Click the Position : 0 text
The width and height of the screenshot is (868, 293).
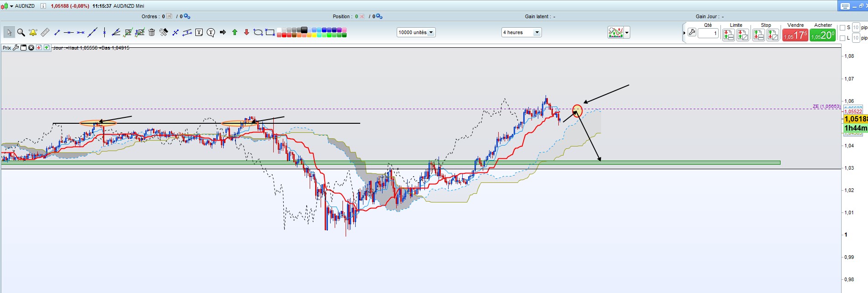tap(345, 16)
